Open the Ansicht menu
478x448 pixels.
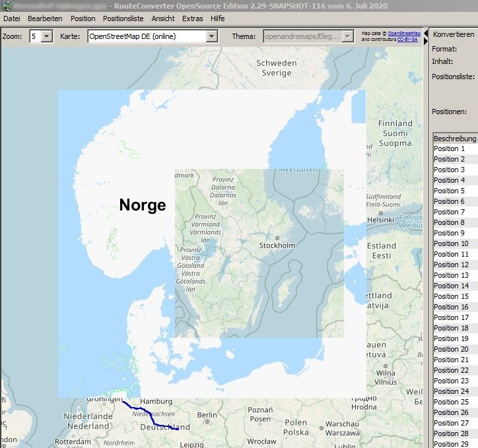pyautogui.click(x=163, y=18)
